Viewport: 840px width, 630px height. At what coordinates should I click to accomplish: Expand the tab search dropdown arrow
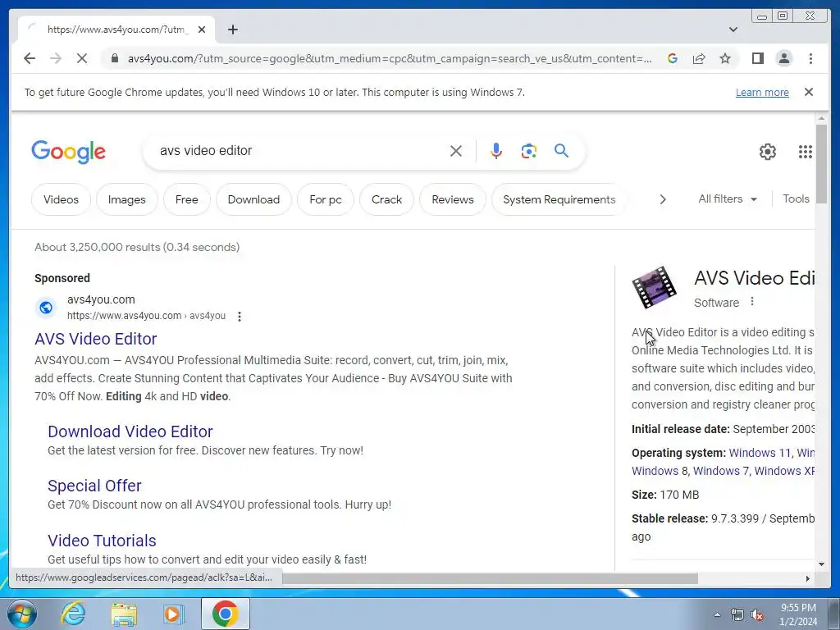click(733, 30)
